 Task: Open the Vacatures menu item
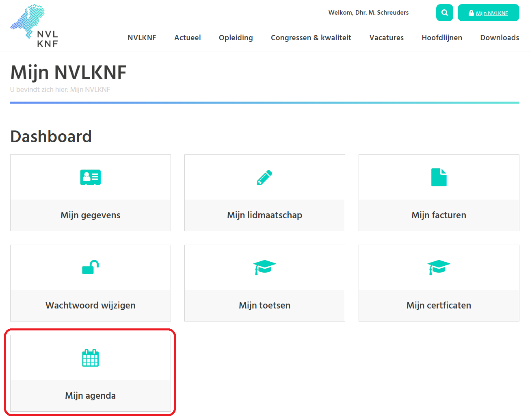(387, 38)
